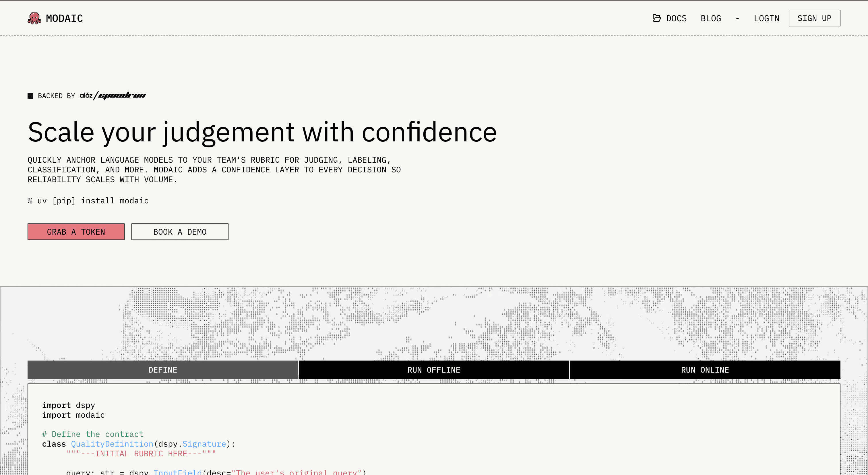Click the folder icon beside Docs
The width and height of the screenshot is (868, 475).
[657, 18]
